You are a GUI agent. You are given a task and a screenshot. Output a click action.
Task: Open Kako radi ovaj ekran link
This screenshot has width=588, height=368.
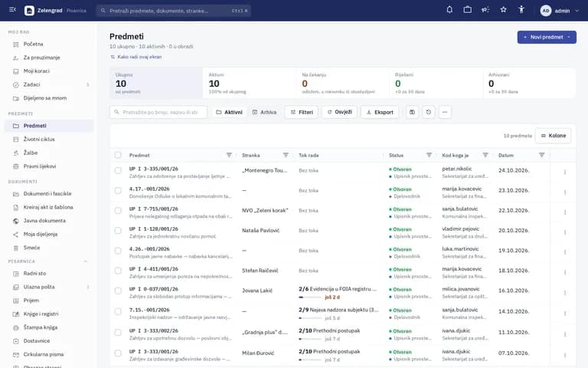[136, 57]
